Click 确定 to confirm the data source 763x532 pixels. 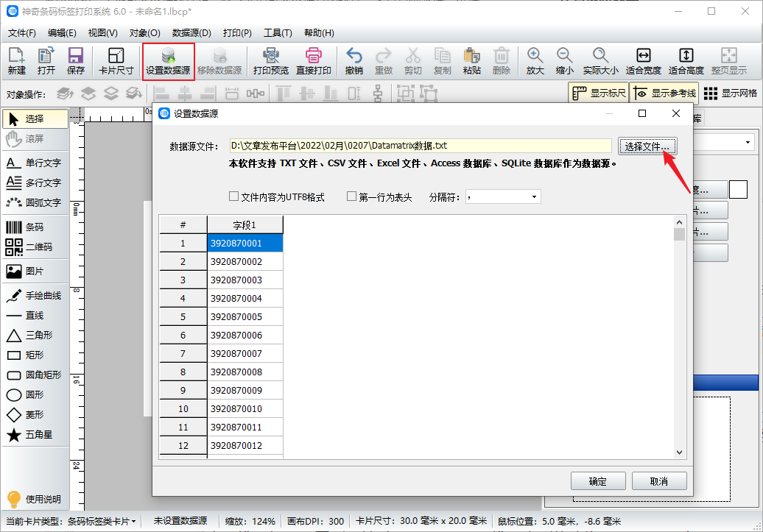pos(598,480)
